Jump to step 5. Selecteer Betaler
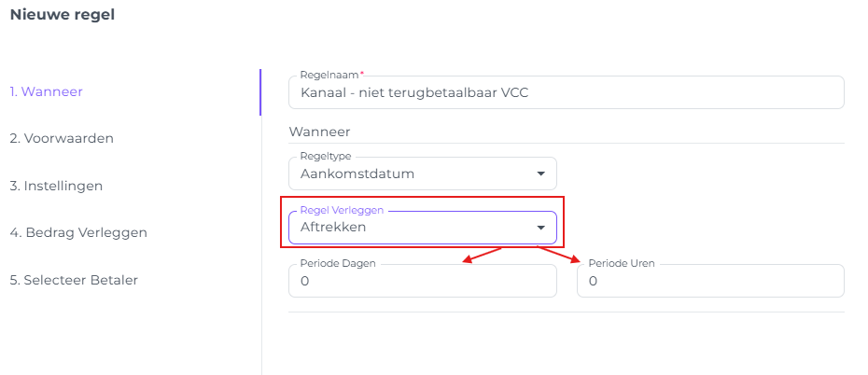Viewport: 868px width, 375px height. click(74, 280)
